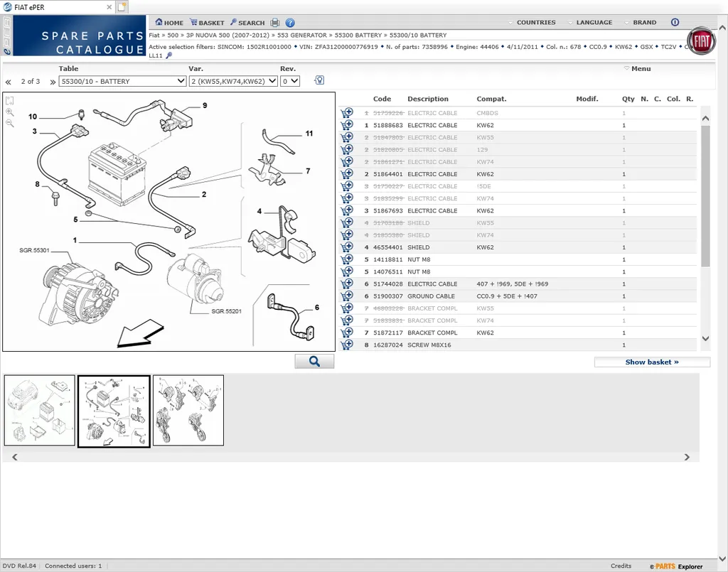This screenshot has width=728, height=572.
Task: Add part 14076511 NUT M8 to basket
Action: click(x=347, y=271)
